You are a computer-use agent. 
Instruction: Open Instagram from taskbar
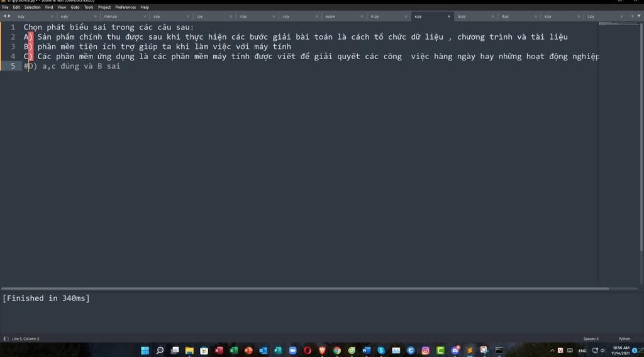tap(426, 351)
